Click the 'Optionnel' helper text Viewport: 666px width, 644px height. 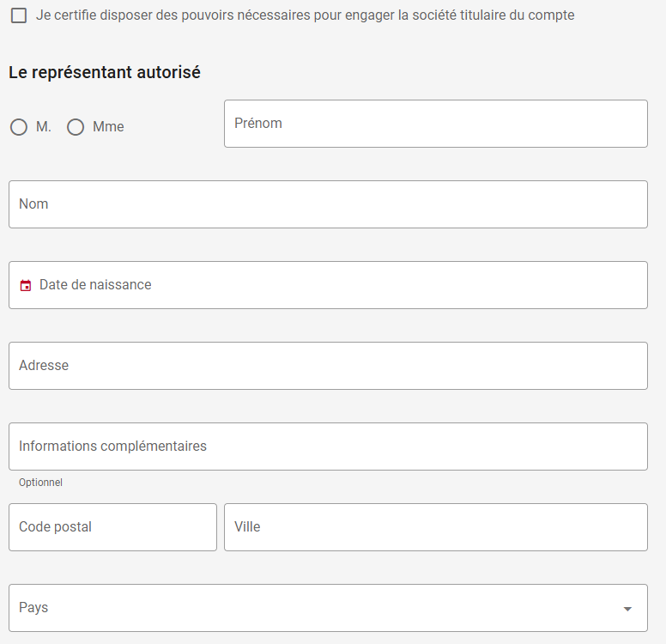pyautogui.click(x=40, y=483)
